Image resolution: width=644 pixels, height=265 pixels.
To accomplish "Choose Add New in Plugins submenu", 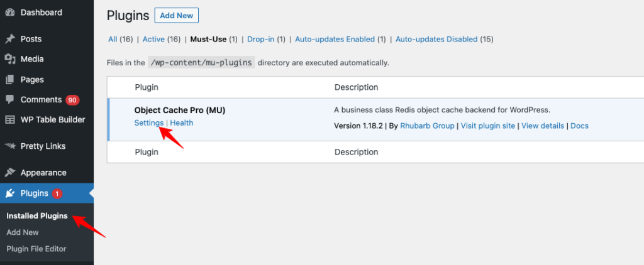I will 23,232.
